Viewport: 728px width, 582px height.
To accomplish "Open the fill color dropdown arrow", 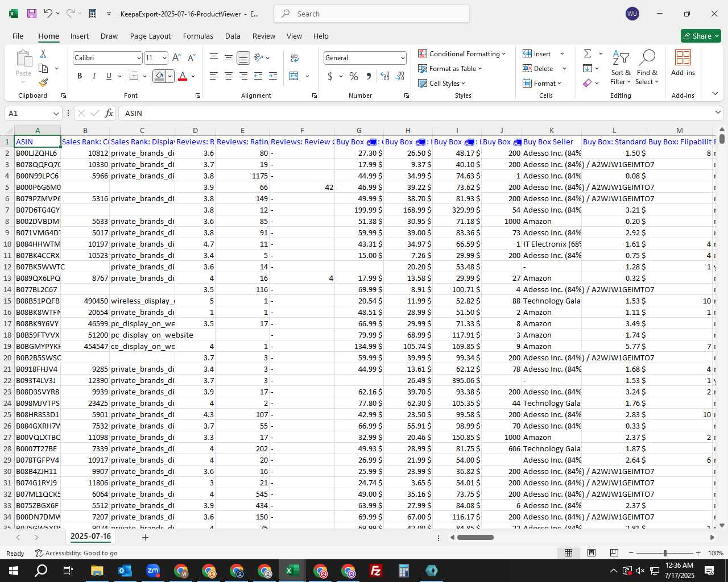I will pyautogui.click(x=169, y=76).
